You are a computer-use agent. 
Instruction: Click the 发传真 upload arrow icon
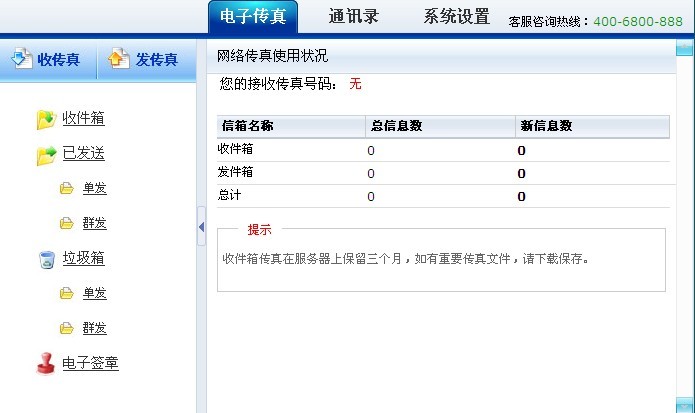point(119,58)
